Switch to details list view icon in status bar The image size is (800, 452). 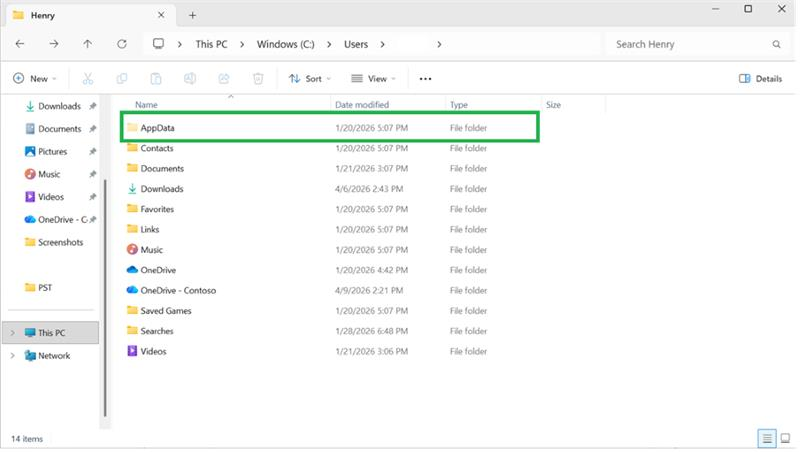767,438
